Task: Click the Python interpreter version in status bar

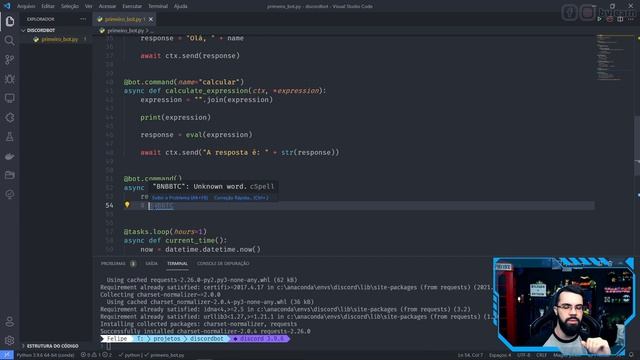Action: [x=45, y=355]
